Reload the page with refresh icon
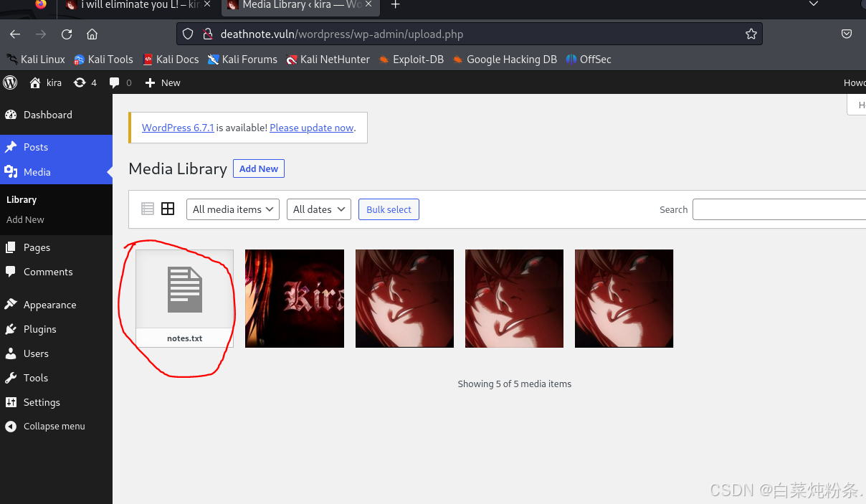866x504 pixels. pyautogui.click(x=67, y=34)
